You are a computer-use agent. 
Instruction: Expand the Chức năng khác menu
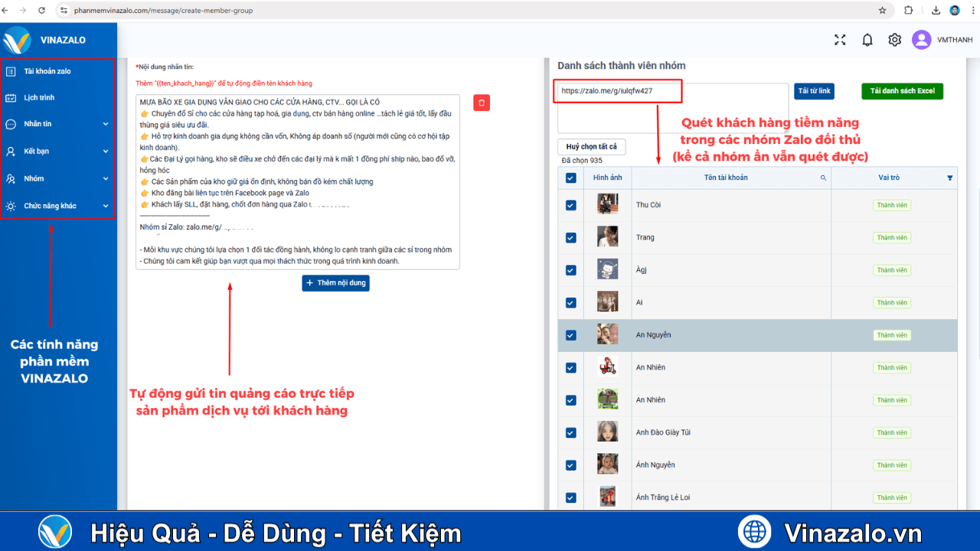57,206
